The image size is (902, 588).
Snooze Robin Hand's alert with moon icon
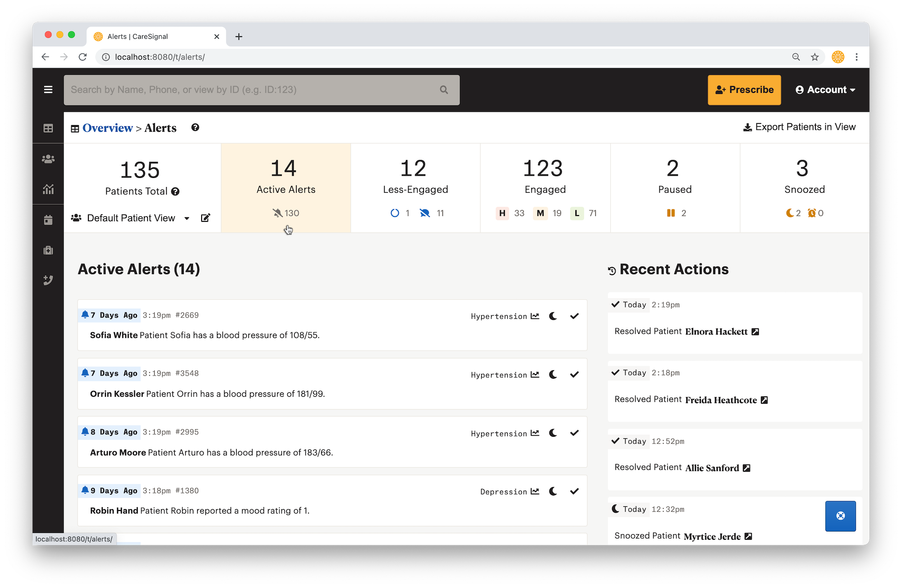pos(553,492)
